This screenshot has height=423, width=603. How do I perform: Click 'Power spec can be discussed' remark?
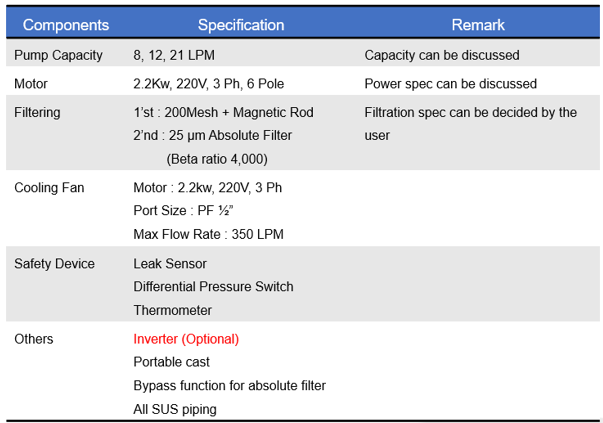450,84
